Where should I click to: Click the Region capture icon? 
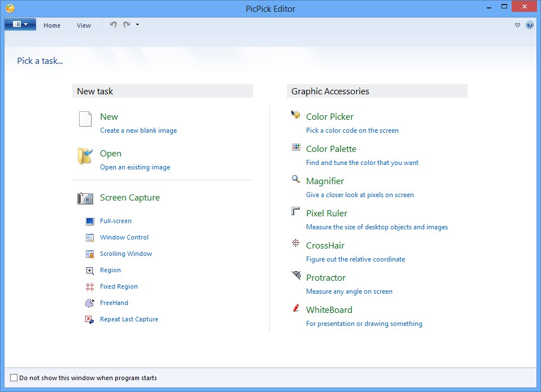point(90,270)
